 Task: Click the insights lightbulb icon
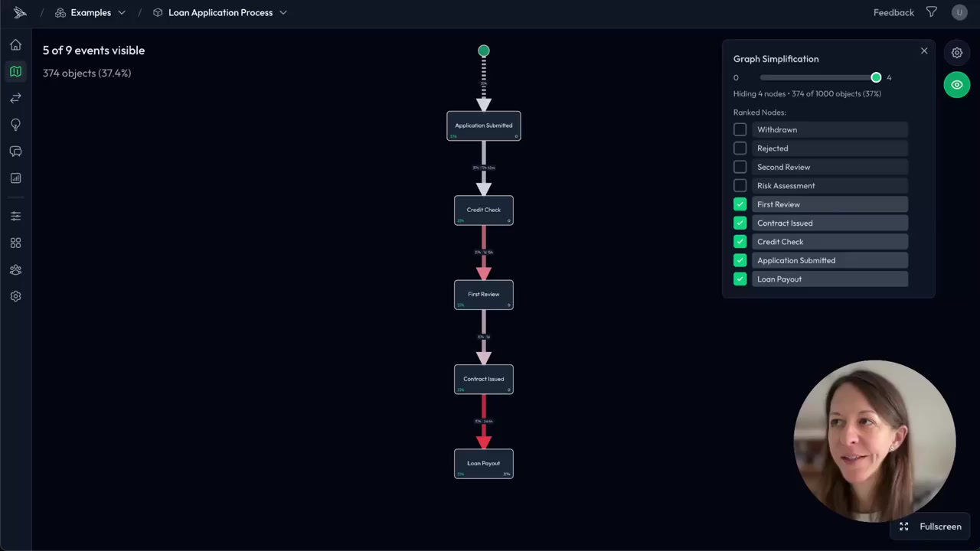15,124
